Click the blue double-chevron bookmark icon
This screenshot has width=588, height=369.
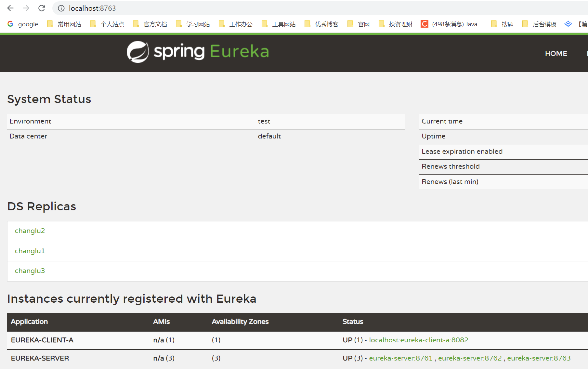point(568,24)
